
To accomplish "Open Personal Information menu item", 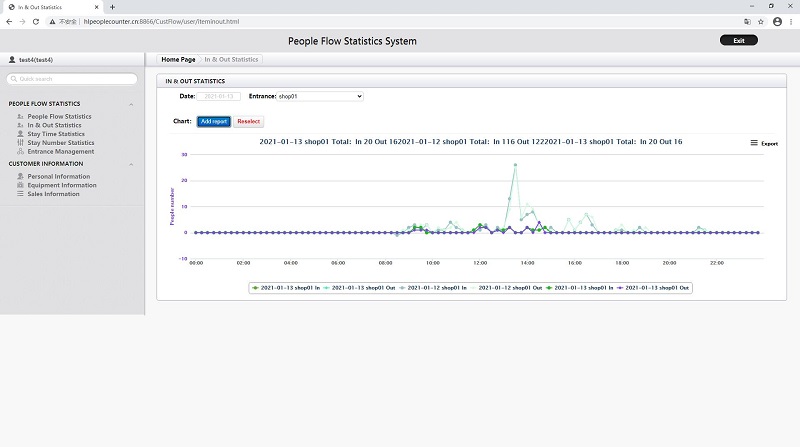I will pos(59,176).
